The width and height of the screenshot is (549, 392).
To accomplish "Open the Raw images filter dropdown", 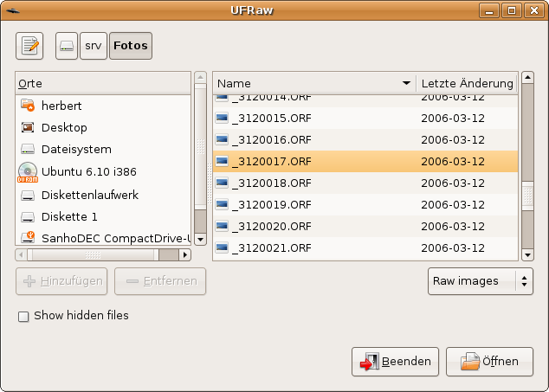I will 480,281.
